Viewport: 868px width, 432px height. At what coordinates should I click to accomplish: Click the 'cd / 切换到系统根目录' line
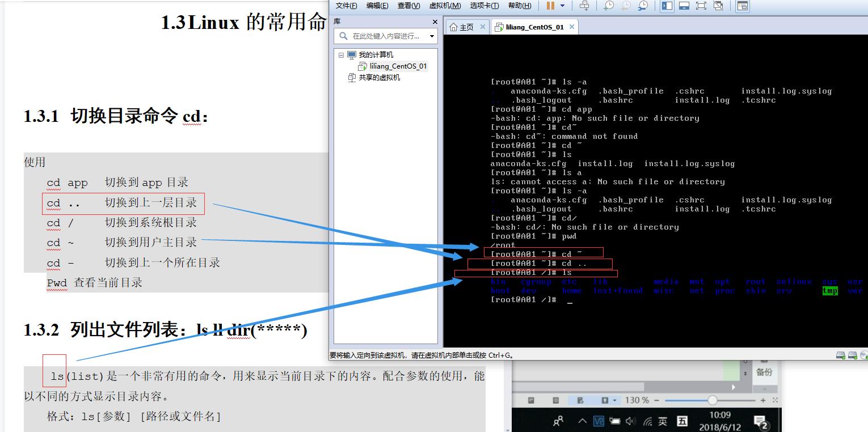tap(122, 222)
